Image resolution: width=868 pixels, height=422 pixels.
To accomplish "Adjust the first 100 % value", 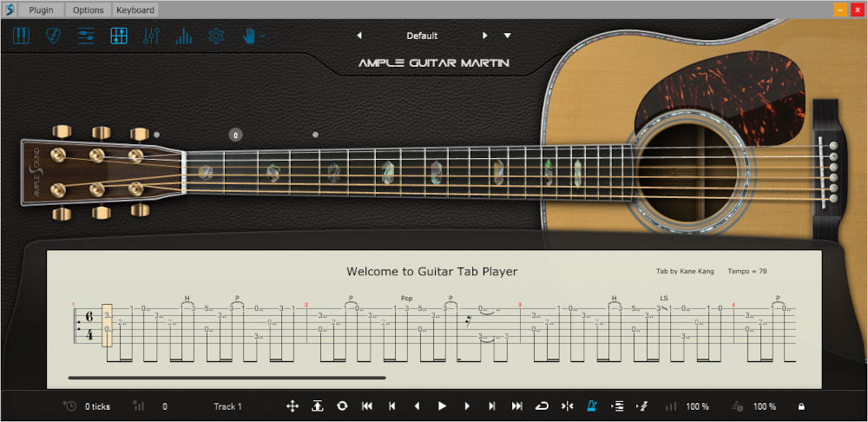I will pyautogui.click(x=697, y=406).
